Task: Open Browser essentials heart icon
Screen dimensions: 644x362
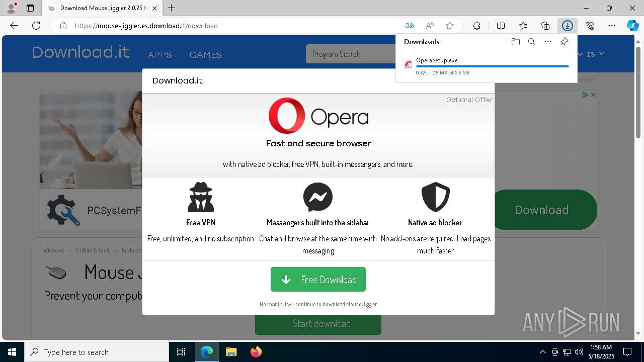Action: click(590, 26)
